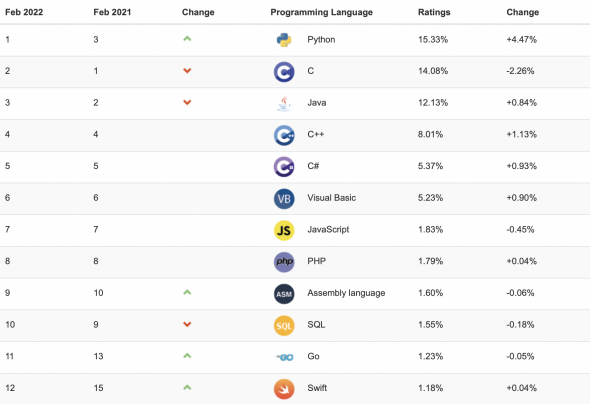Click green up arrow in Go row

tap(187, 355)
